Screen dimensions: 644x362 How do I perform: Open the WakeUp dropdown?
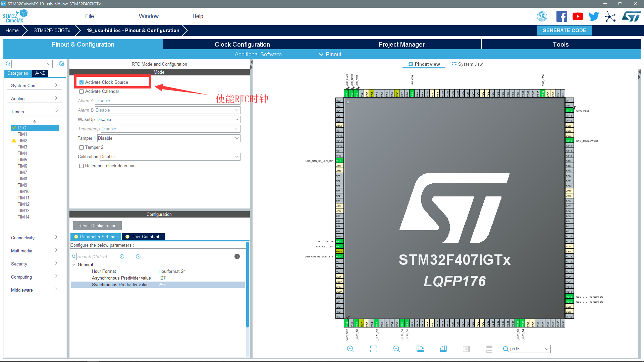point(168,120)
